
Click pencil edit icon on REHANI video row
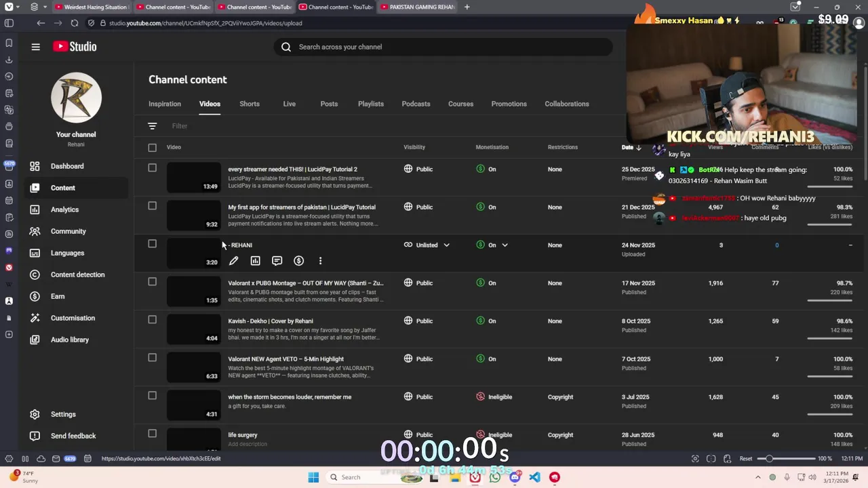point(233,261)
